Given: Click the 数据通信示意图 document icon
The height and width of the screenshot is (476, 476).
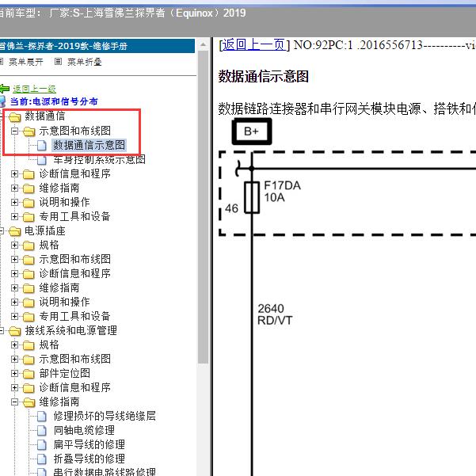Looking at the screenshot, I should pyautogui.click(x=42, y=146).
